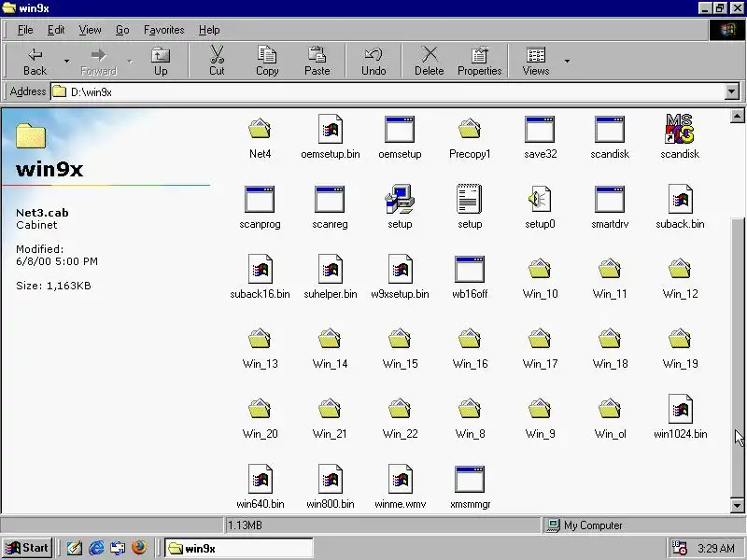Click the Paste clipboard icon
Screen dimensions: 747x560
tap(317, 55)
